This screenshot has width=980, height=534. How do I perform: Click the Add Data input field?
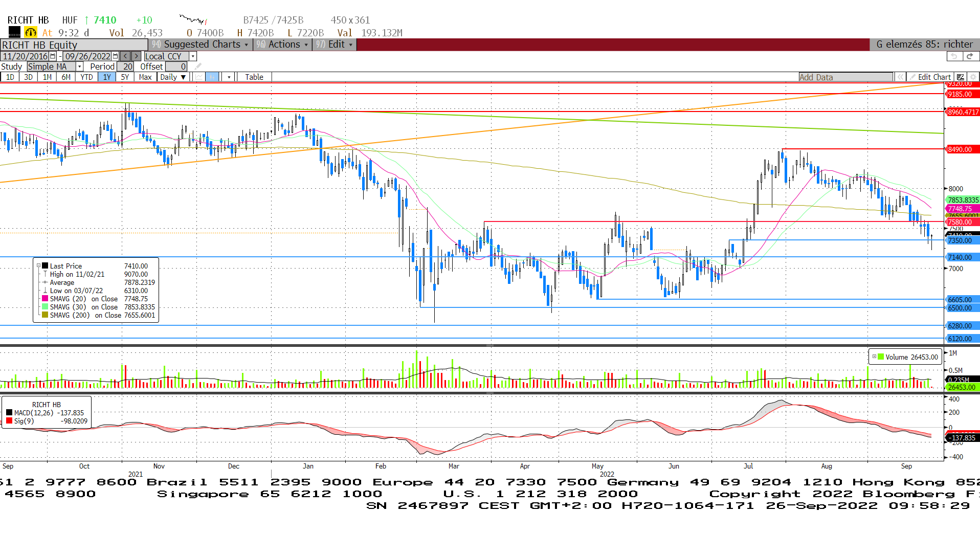[845, 77]
